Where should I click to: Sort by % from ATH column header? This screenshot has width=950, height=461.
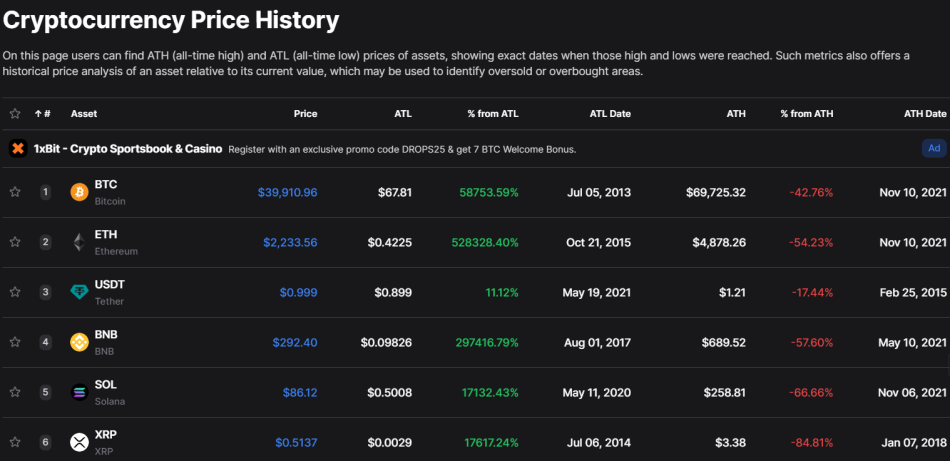pyautogui.click(x=806, y=114)
